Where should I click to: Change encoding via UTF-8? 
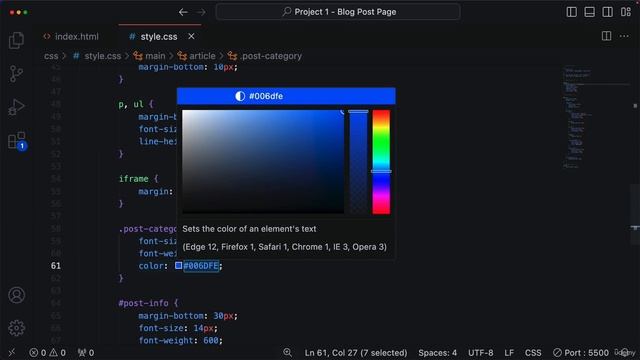pos(480,353)
